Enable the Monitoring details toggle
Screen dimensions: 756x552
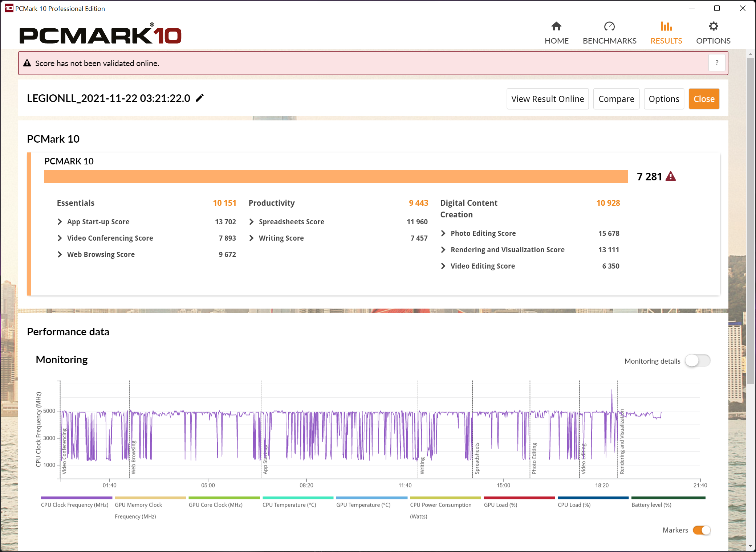point(697,361)
